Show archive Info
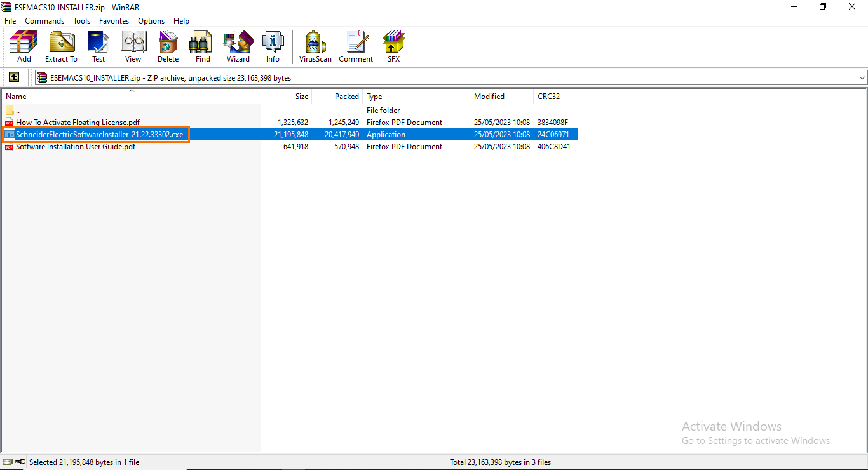Viewport: 868px width, 470px height. click(x=273, y=47)
